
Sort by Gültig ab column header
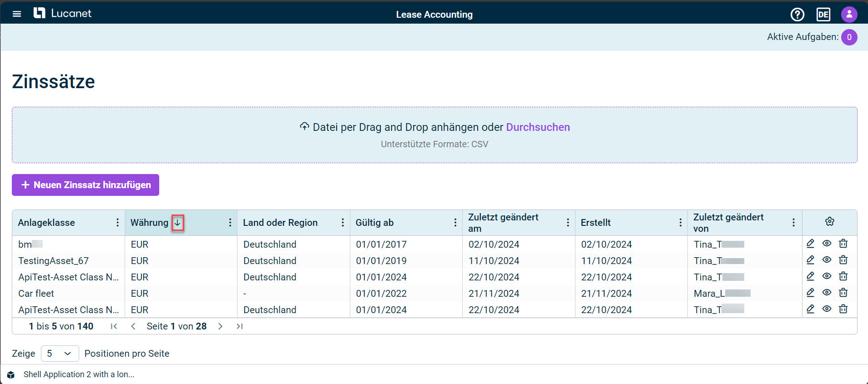(374, 223)
